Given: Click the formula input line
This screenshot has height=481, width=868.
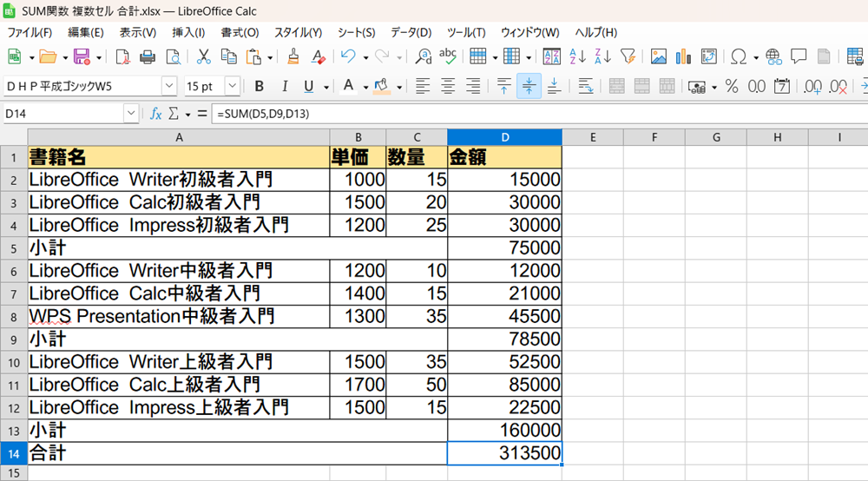Looking at the screenshot, I should coord(540,114).
